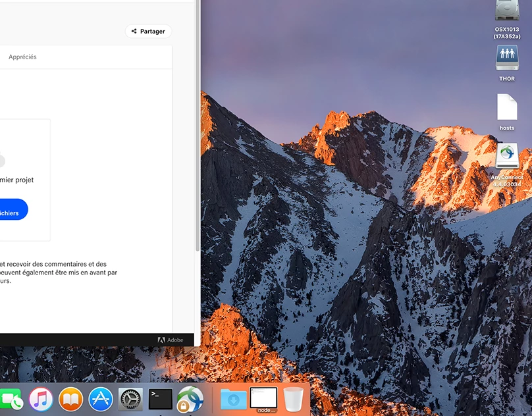The width and height of the screenshot is (532, 416).
Task: Click the empty project placeholder card
Action: (24, 179)
